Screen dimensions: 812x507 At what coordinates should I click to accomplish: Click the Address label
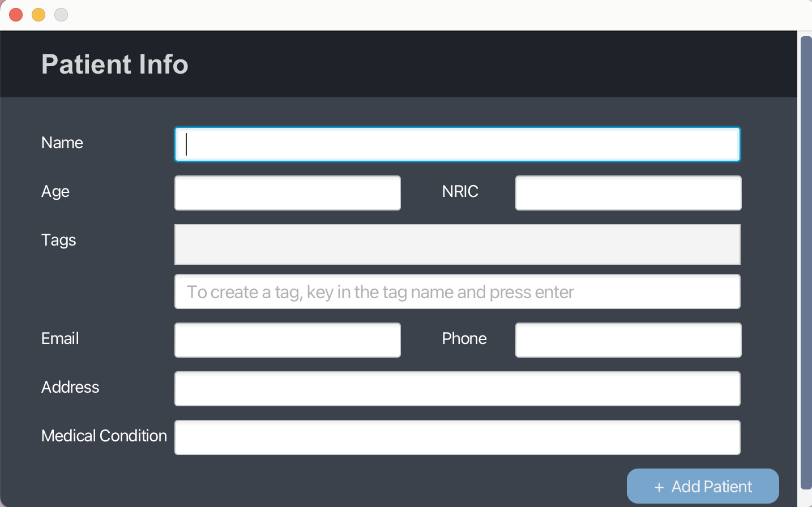[70, 387]
